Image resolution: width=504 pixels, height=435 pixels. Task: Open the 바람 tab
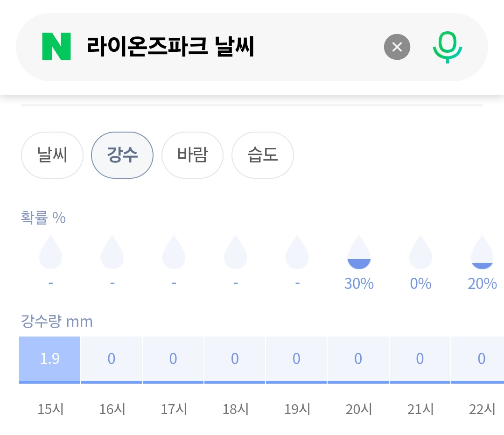click(x=192, y=155)
